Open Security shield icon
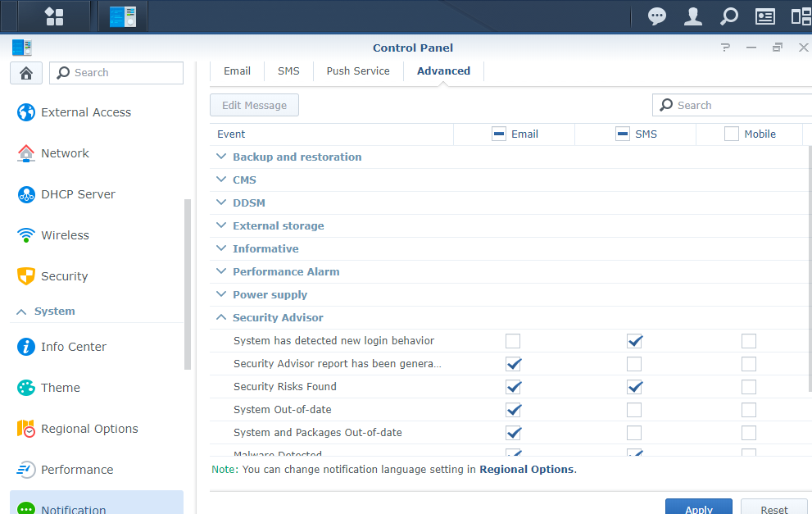 point(26,276)
